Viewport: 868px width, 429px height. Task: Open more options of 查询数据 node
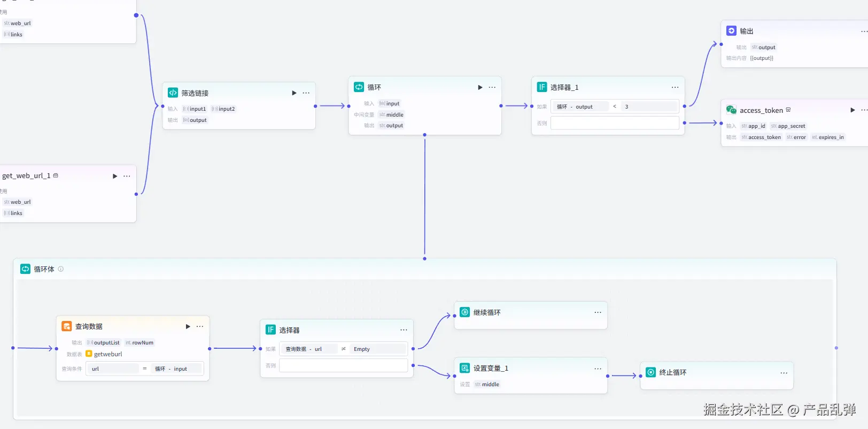[200, 326]
